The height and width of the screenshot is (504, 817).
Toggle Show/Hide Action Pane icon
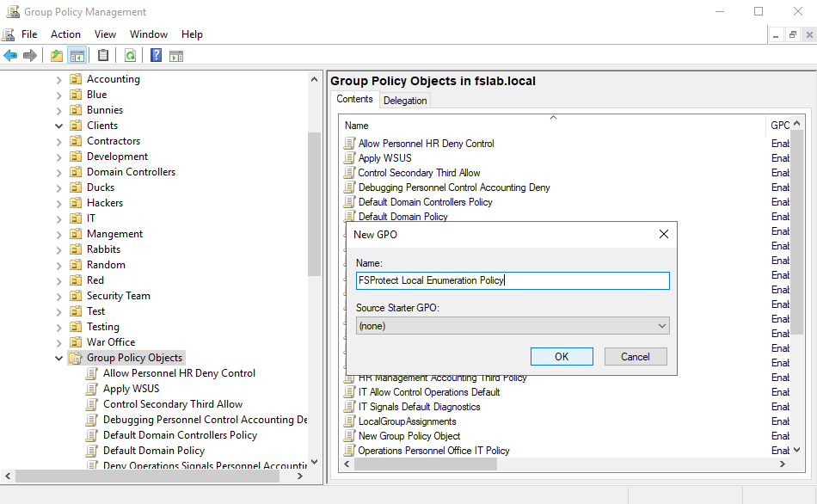[176, 56]
